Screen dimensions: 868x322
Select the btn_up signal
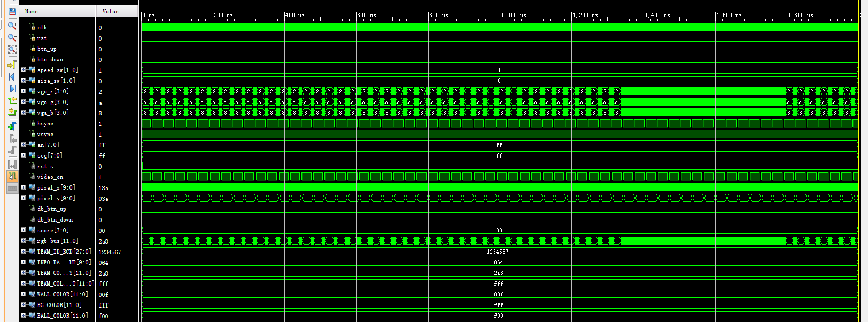(x=46, y=49)
